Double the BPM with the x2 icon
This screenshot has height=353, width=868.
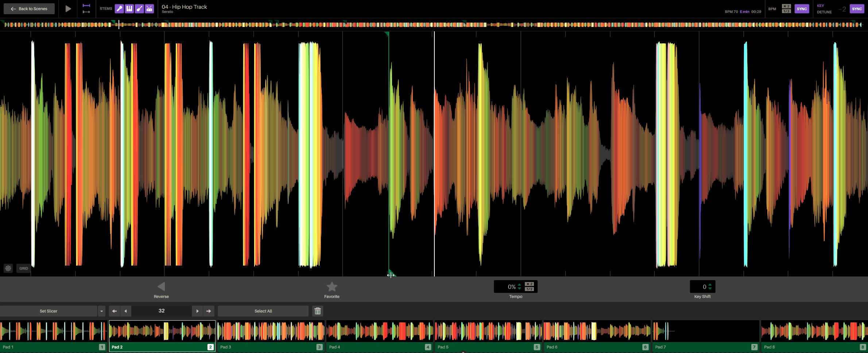coord(786,7)
